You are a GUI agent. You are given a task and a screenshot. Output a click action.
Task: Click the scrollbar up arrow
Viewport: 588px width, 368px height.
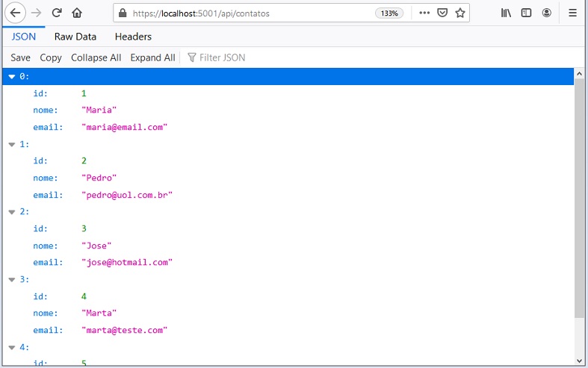click(579, 74)
